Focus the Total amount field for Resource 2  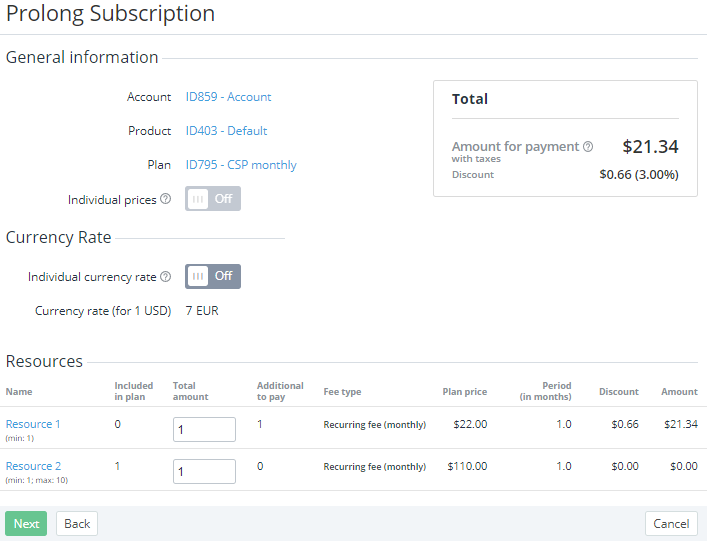[204, 472]
